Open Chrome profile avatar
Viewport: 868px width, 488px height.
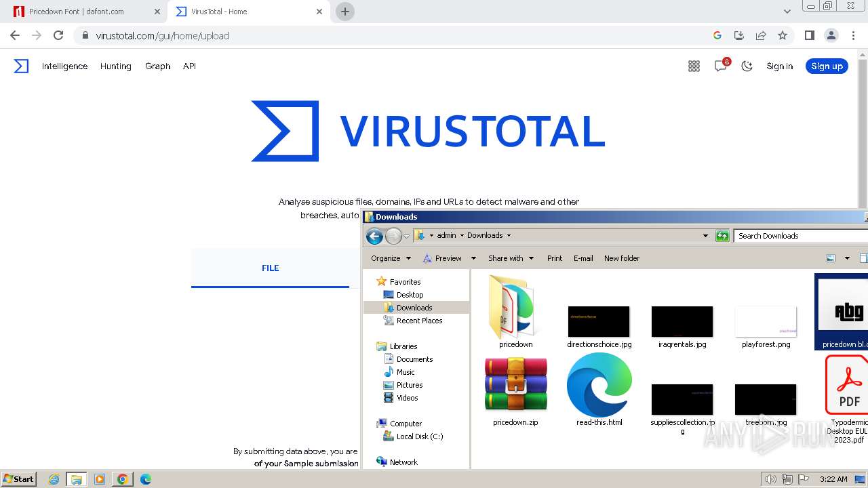click(x=831, y=35)
